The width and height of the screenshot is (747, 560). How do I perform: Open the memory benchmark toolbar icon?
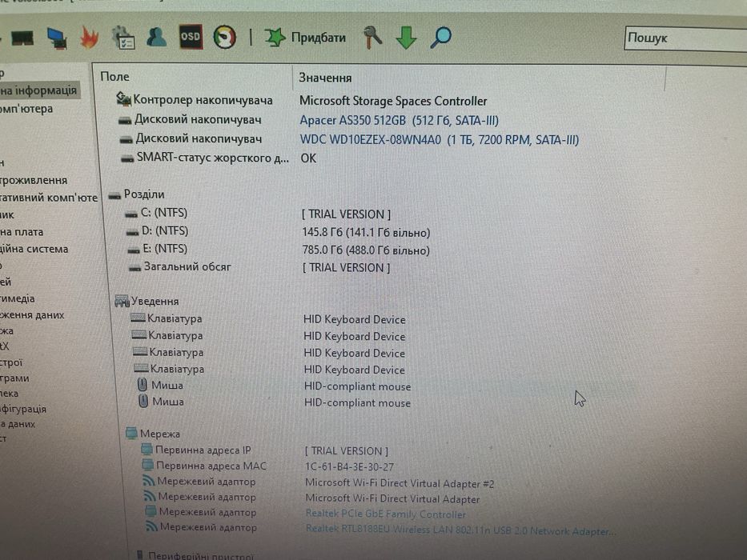(22, 38)
